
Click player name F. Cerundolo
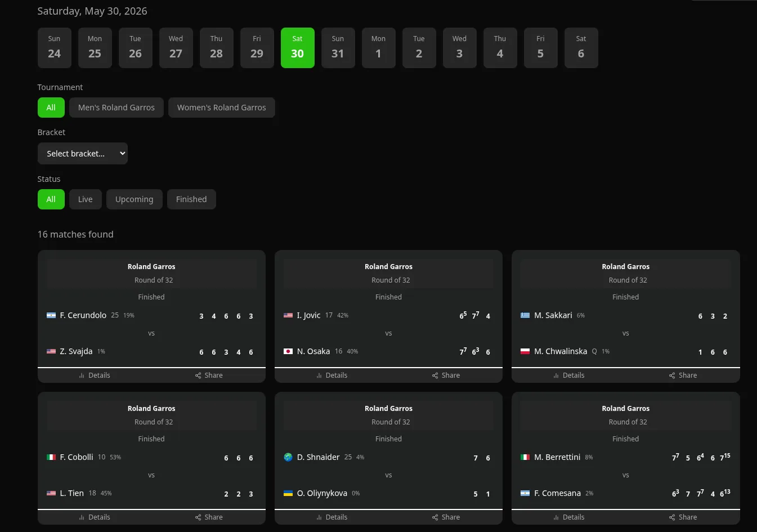(x=83, y=315)
